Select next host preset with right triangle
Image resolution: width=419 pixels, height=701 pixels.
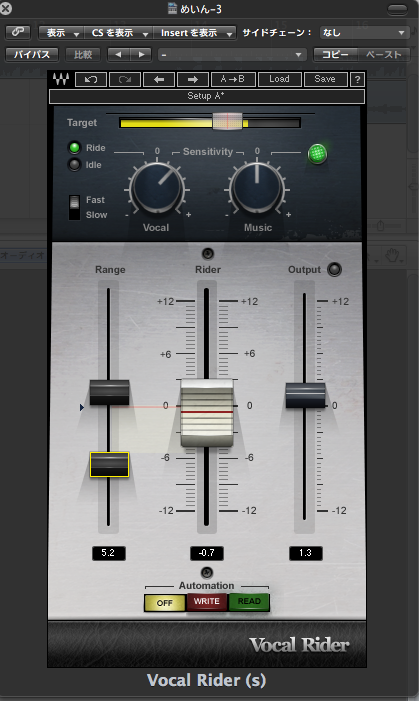(141, 55)
